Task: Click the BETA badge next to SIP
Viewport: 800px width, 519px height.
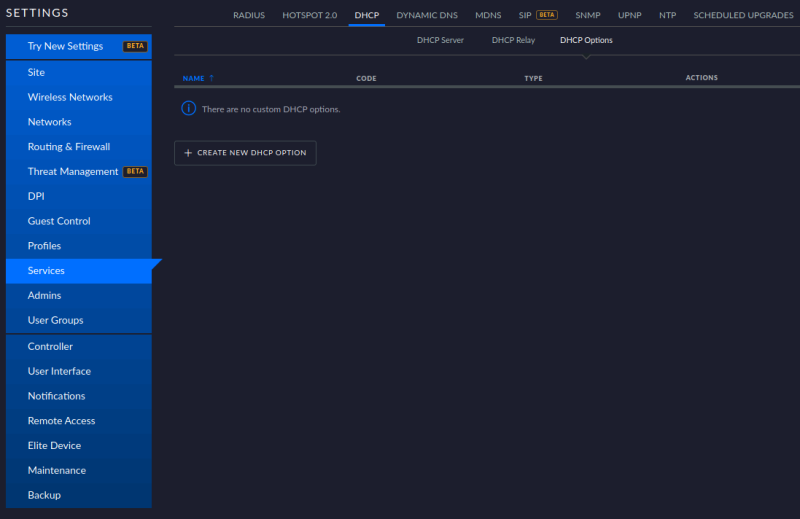Action: [547, 15]
